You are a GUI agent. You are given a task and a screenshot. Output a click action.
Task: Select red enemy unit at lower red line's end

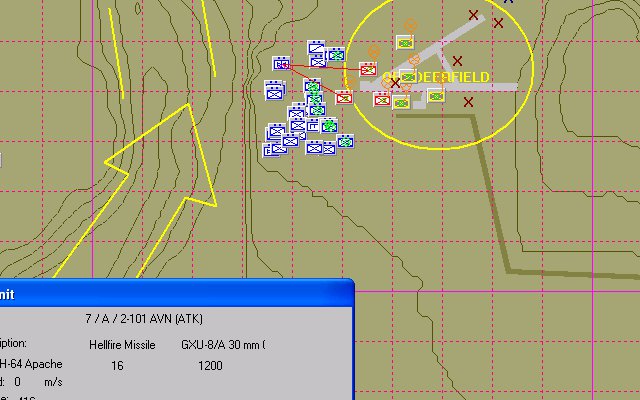pos(344,97)
